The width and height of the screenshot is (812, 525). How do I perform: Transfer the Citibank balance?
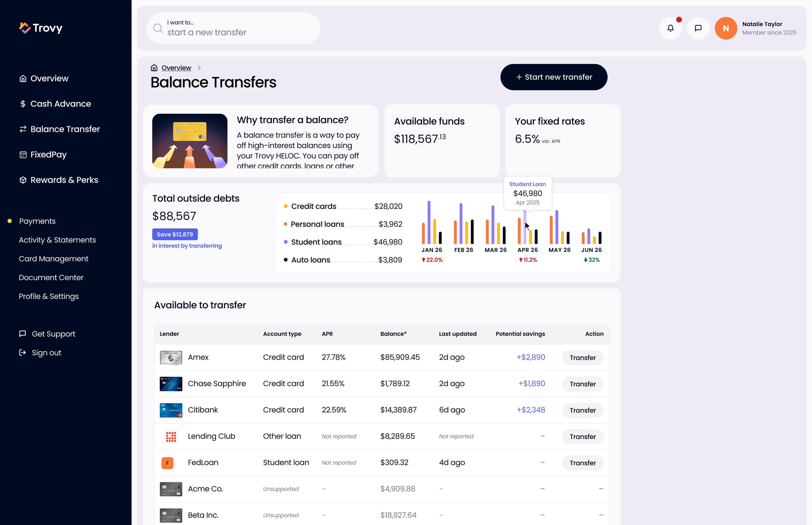[583, 410]
